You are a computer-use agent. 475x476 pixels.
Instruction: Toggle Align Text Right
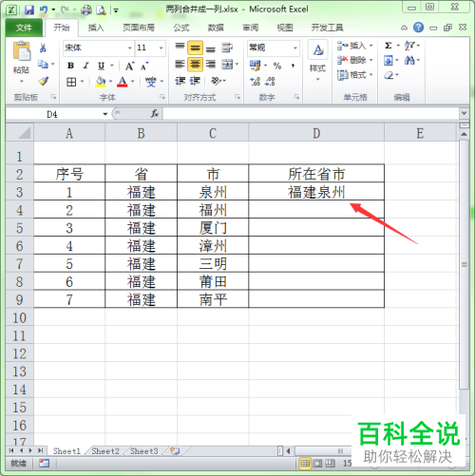click(x=210, y=65)
